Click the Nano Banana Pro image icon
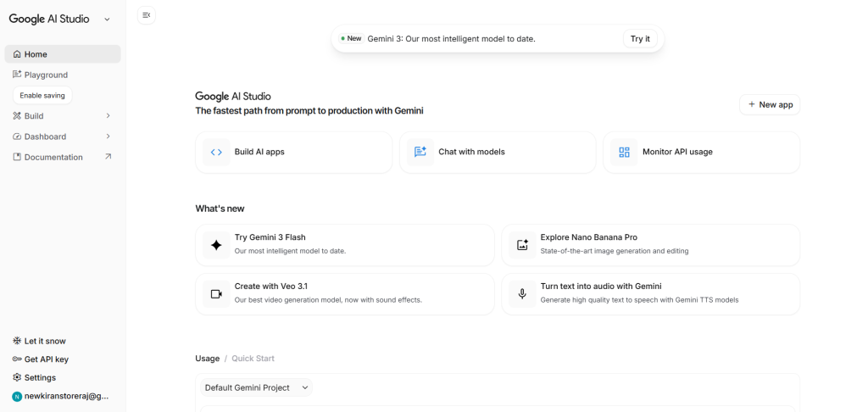 coord(522,245)
